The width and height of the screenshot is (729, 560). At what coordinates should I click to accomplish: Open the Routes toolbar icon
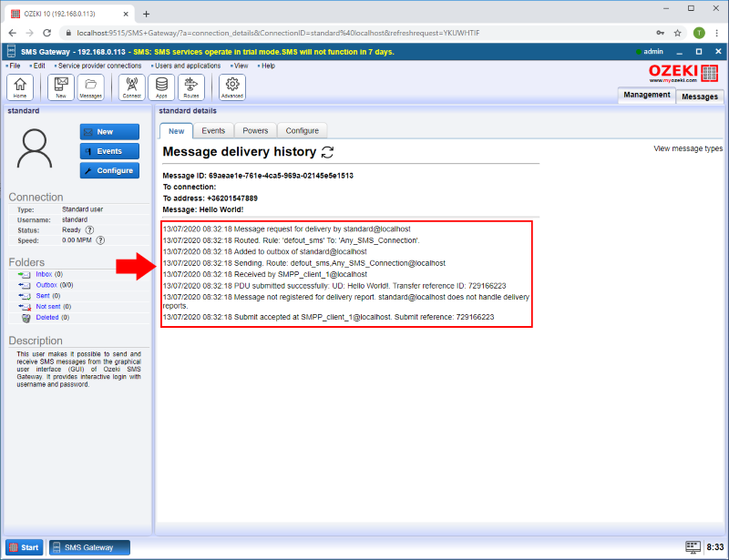191,87
